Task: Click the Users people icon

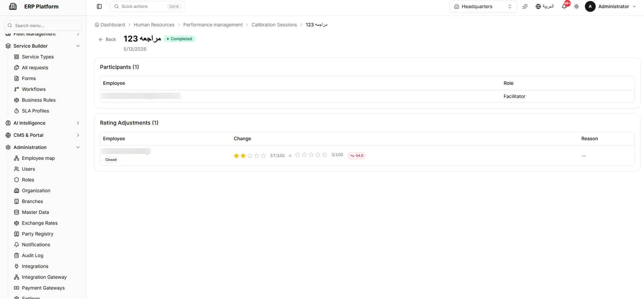Action: click(x=16, y=169)
